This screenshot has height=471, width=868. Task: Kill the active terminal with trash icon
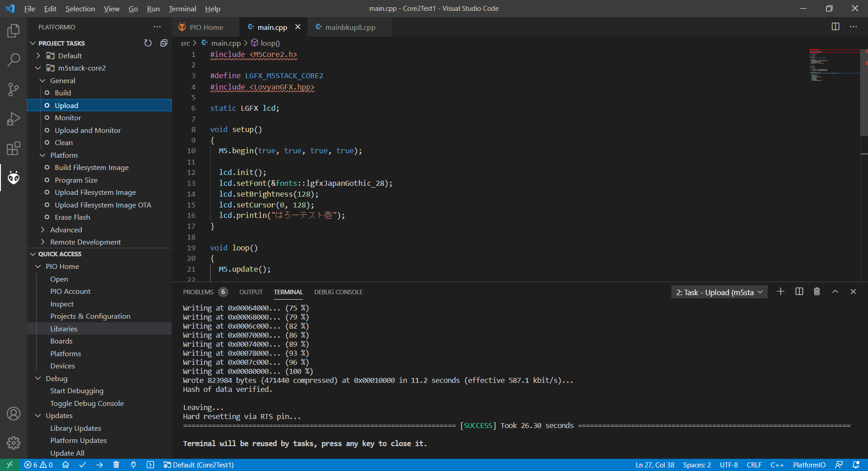[x=816, y=292]
